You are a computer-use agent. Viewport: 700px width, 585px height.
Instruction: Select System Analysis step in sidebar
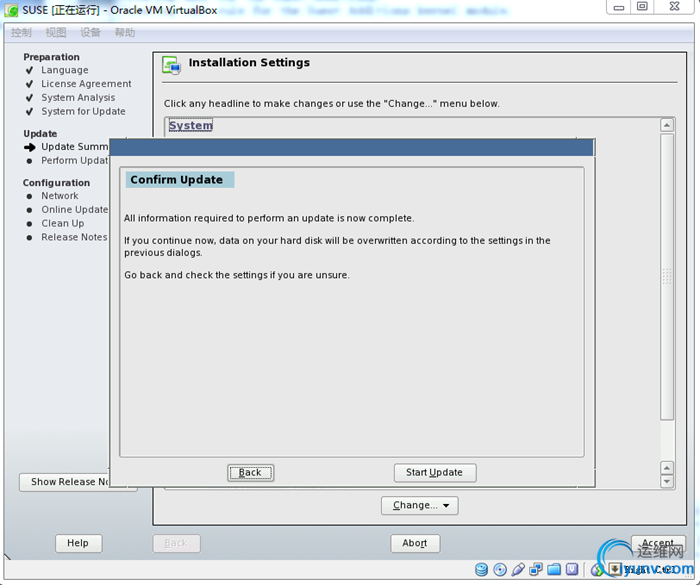point(78,98)
